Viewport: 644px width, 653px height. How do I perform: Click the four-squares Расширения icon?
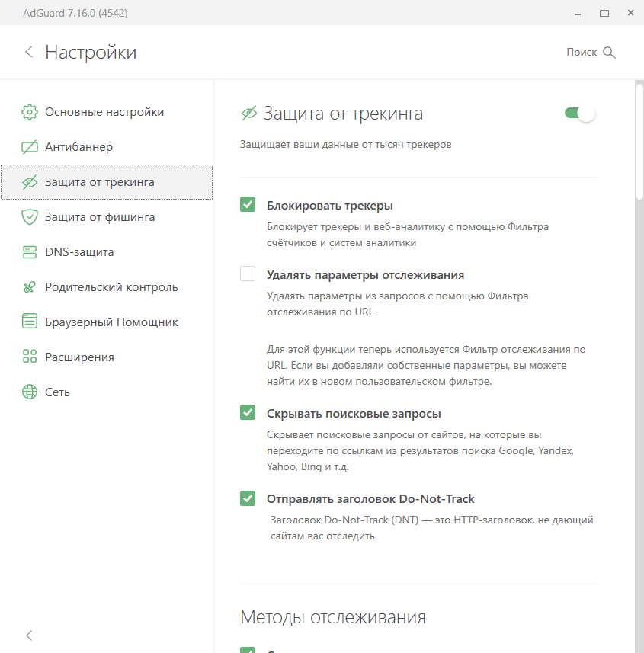point(30,356)
